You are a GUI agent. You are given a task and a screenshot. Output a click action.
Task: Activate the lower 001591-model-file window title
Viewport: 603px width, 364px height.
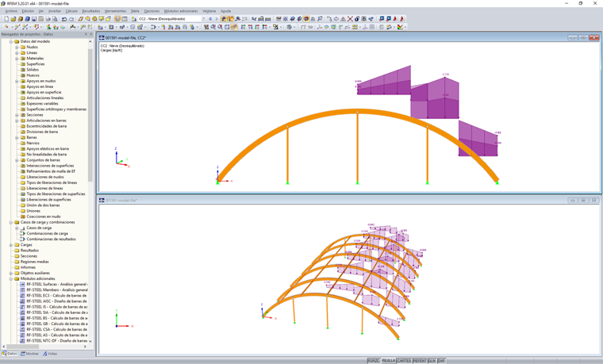[x=121, y=201]
